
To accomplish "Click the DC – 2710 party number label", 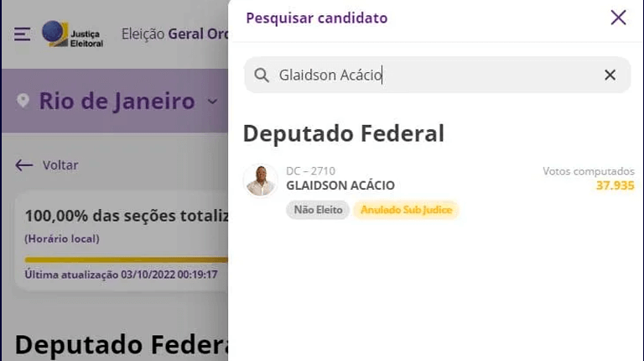I will tap(310, 170).
